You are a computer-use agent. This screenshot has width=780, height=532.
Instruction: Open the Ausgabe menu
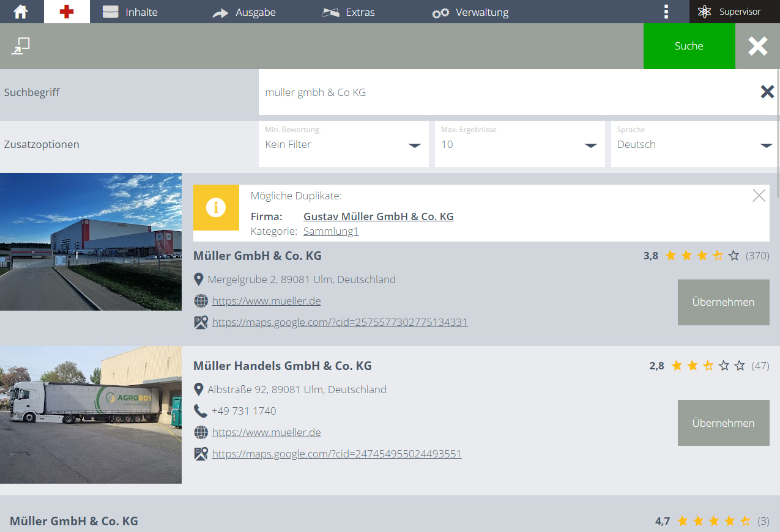pyautogui.click(x=243, y=12)
